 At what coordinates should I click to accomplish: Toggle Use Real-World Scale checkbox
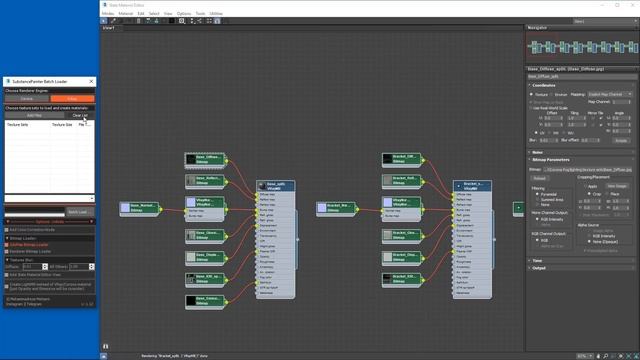click(531, 108)
